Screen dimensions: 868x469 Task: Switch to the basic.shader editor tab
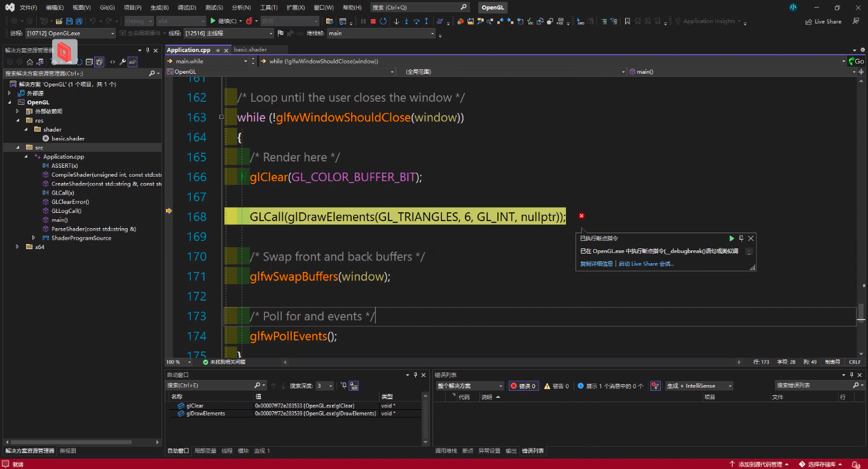coord(250,50)
